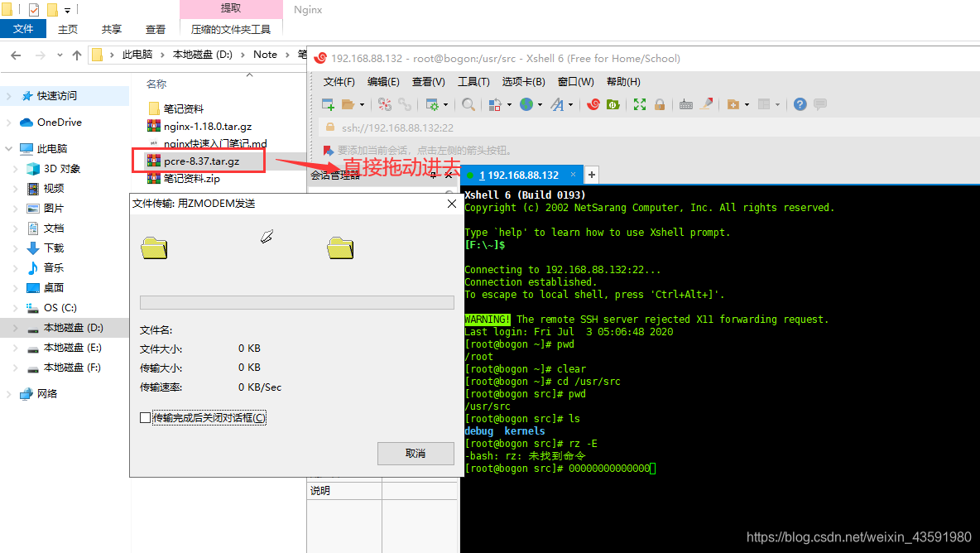Launch Xftp with the green toolbar icon
The image size is (980, 553).
pos(612,104)
